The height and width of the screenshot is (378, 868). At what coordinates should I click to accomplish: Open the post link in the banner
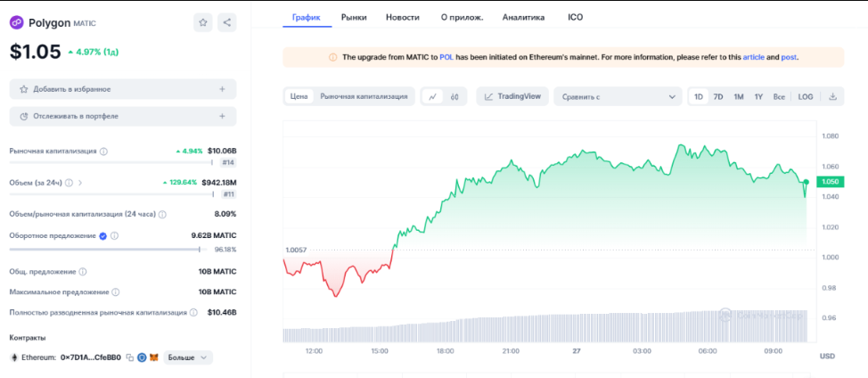click(x=789, y=57)
